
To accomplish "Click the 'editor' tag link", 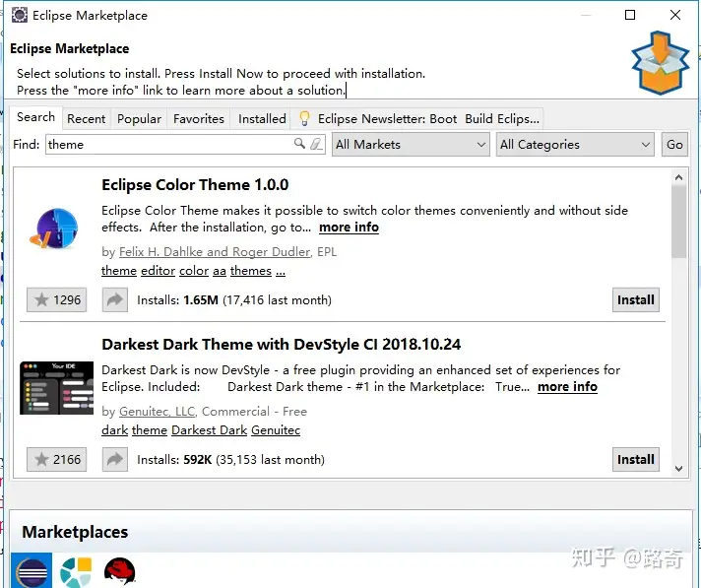I will click(158, 271).
